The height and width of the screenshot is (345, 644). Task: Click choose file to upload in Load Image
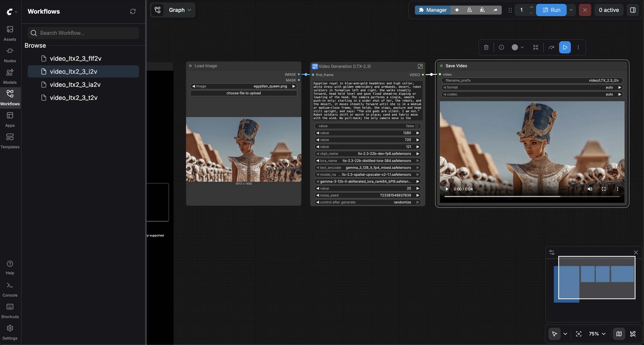click(x=243, y=93)
